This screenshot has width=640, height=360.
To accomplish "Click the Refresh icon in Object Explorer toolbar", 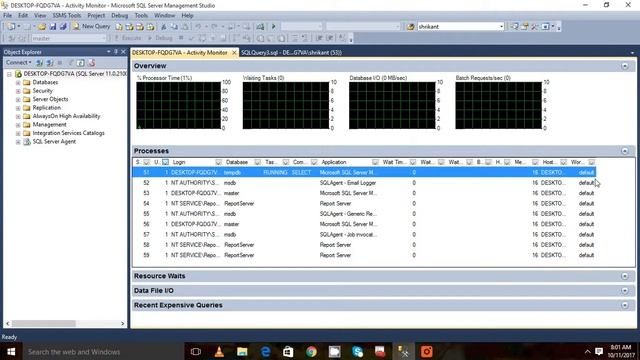I will (81, 62).
